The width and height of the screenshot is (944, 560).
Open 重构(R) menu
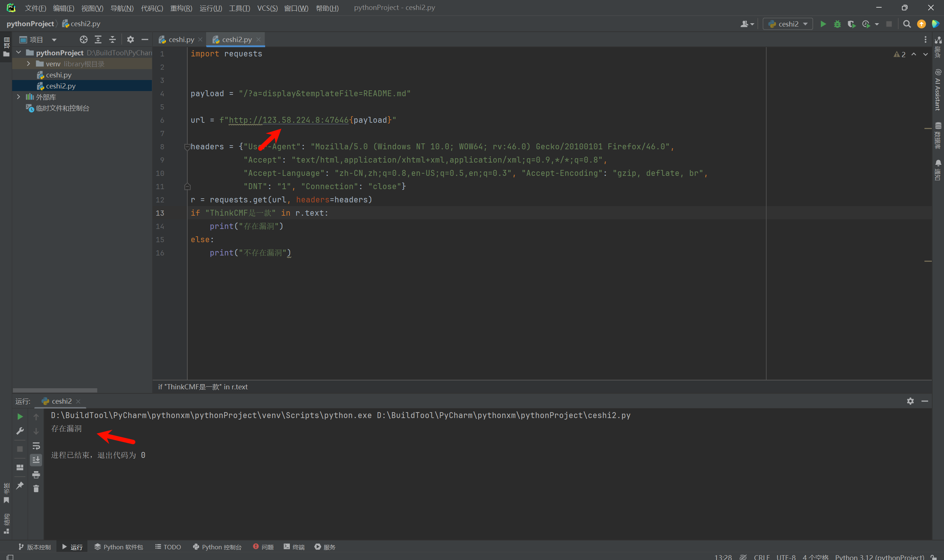(181, 8)
